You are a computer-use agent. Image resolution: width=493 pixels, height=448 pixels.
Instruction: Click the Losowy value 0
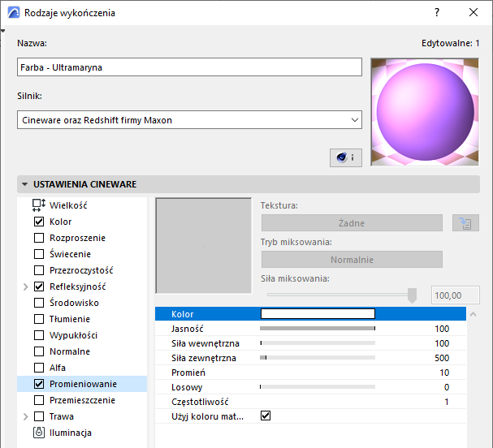pos(447,387)
